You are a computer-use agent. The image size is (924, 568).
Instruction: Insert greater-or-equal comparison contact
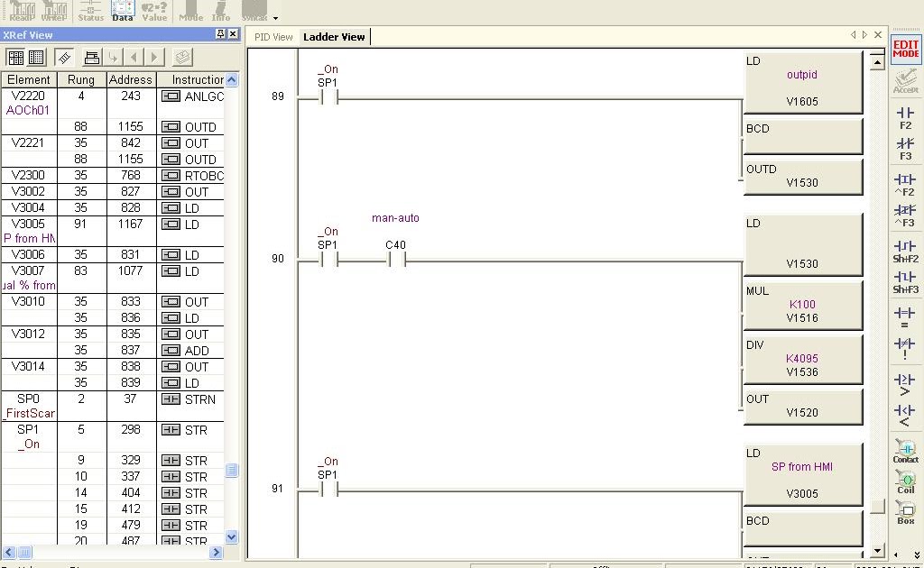point(905,384)
